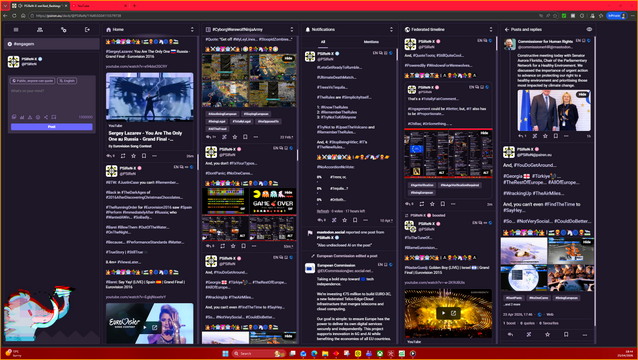Toggle eye icon in Posts and replies header
Image resolution: width=638 pixels, height=360 pixels.
(x=589, y=30)
